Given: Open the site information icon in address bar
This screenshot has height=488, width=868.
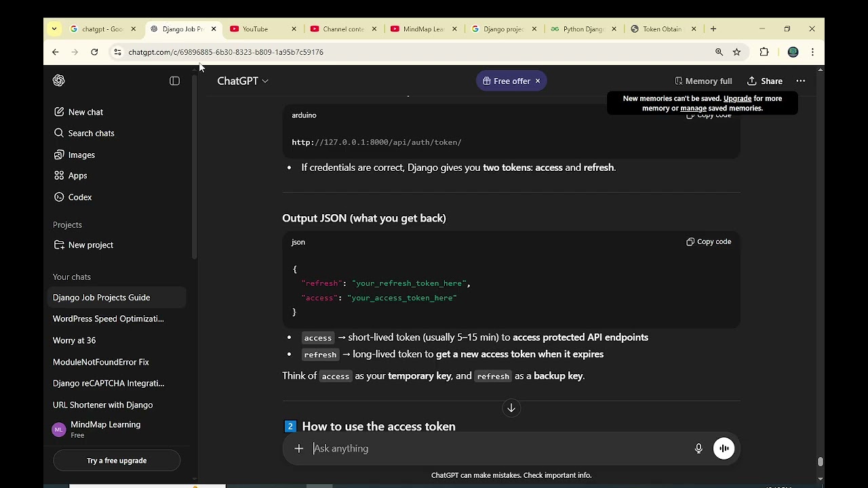Looking at the screenshot, I should [117, 52].
